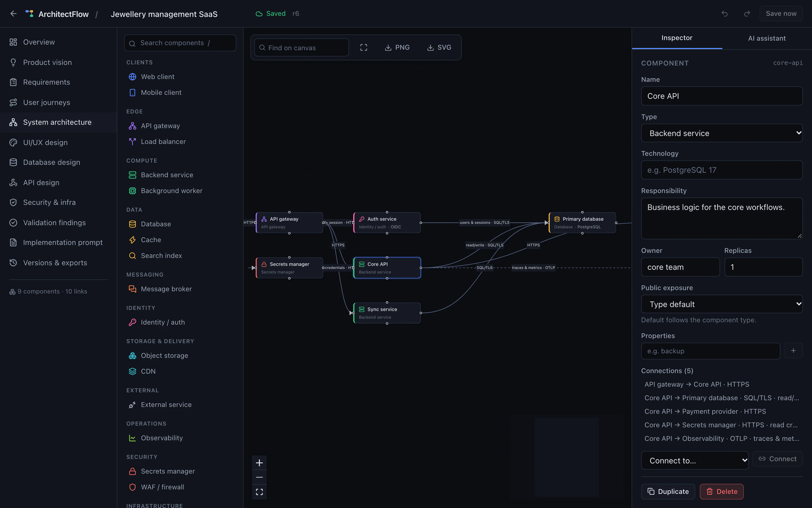Select the Background worker component
The height and width of the screenshot is (508, 812).
[x=180, y=191]
